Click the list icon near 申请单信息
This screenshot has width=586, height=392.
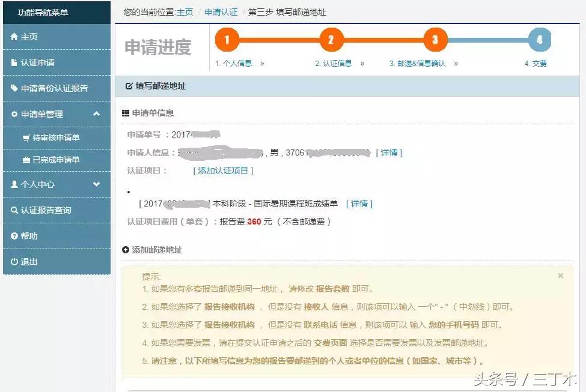click(x=127, y=112)
